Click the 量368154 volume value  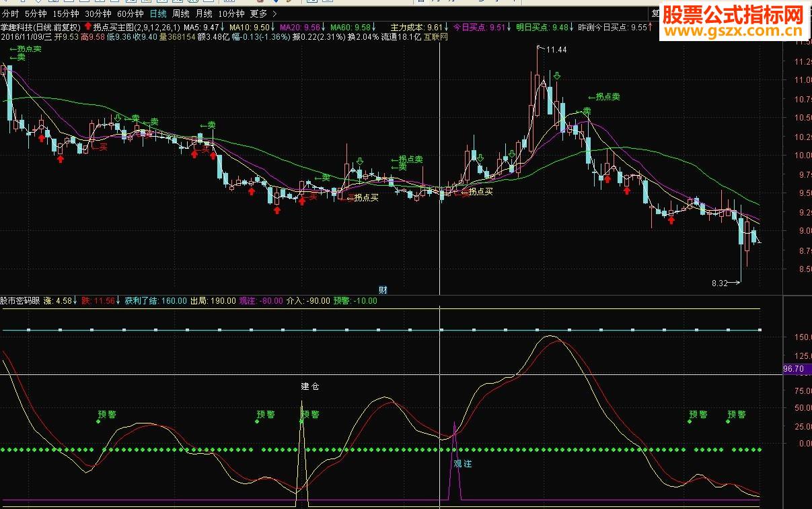177,37
